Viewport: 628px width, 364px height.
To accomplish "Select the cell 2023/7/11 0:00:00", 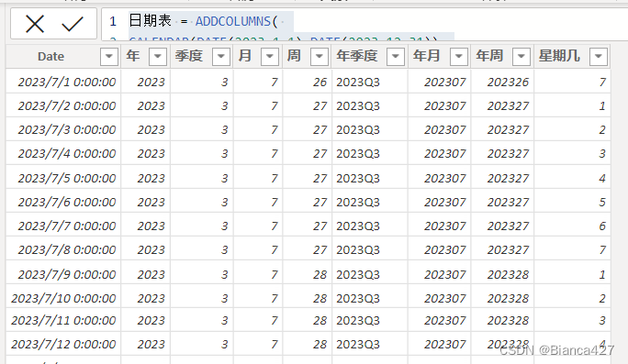I will tap(63, 320).
